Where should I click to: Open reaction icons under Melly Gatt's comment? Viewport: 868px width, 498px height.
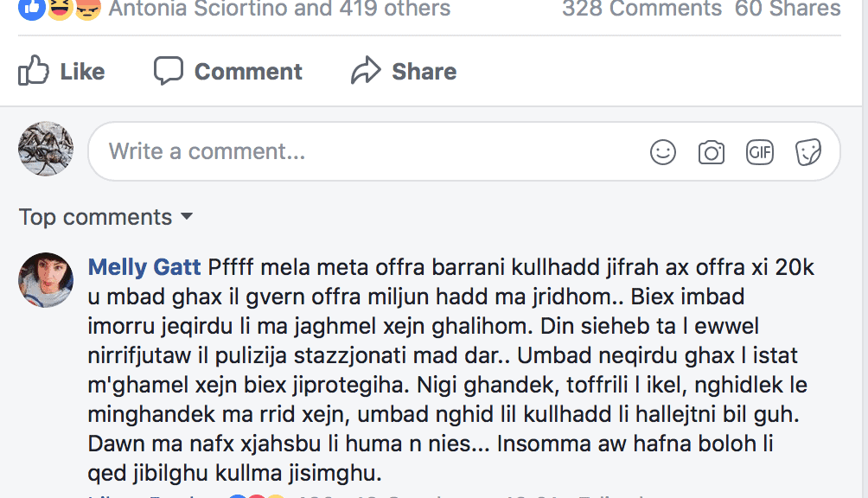point(255,495)
